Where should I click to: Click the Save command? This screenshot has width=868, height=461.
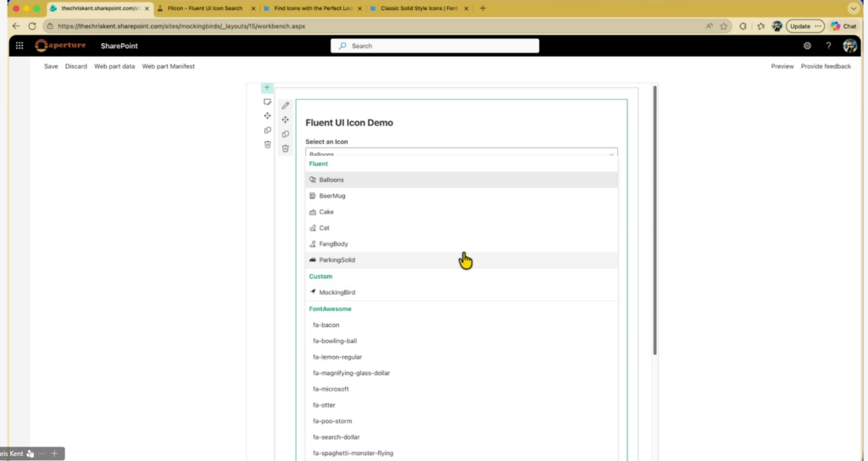point(51,66)
